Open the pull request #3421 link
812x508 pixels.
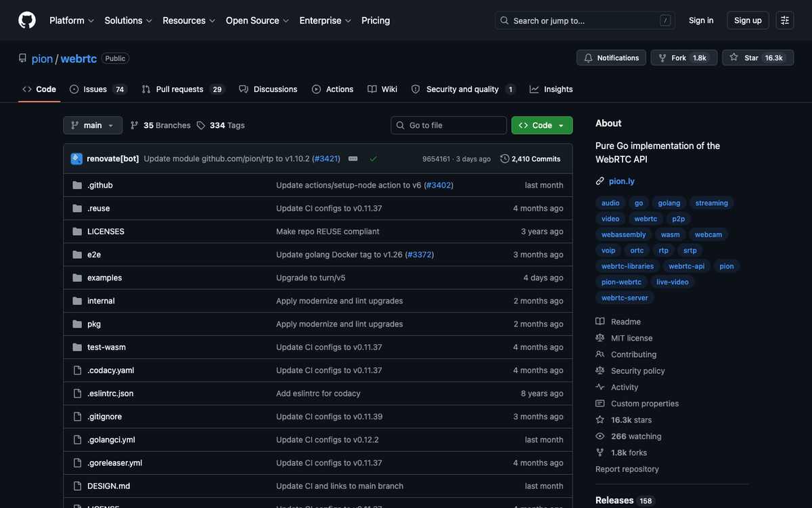tap(328, 158)
